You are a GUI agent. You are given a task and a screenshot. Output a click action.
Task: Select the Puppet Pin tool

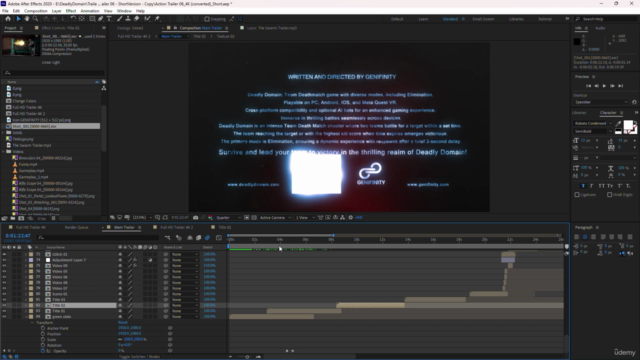pos(157,19)
